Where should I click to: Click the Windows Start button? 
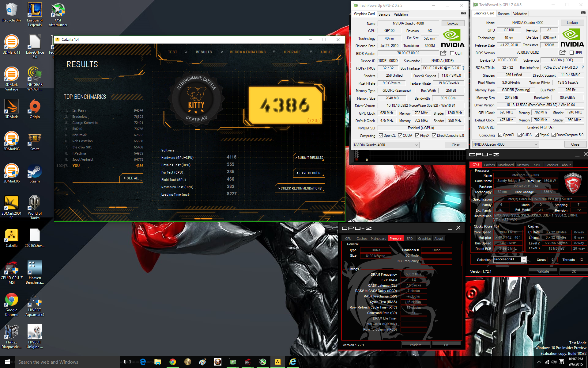click(7, 362)
